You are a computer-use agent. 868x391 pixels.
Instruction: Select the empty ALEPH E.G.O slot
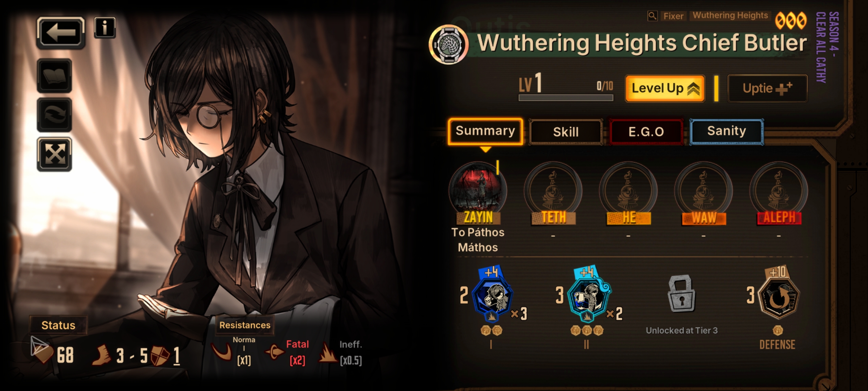(x=779, y=191)
